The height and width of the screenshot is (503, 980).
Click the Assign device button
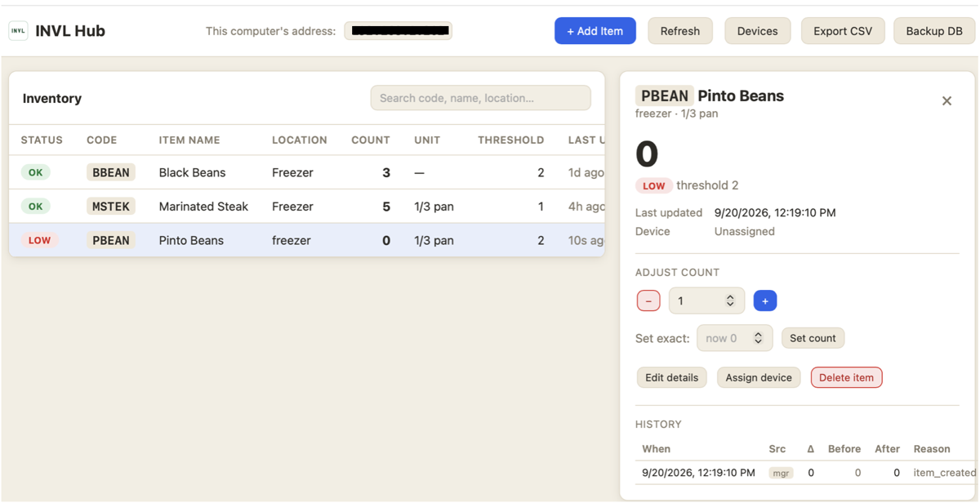(759, 377)
